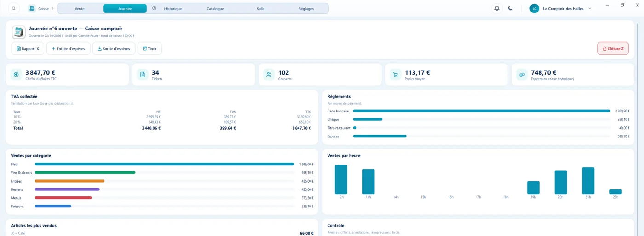Viewport: 644px width, 236px height.
Task: Click the people icon beside 102 Couverts
Action: 269,75
